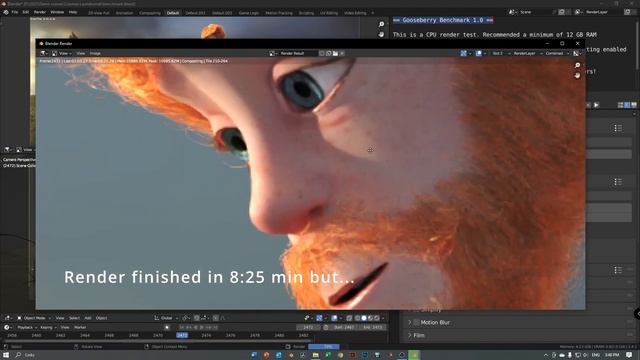Switch to the Compositing workspace tab
This screenshot has width=640, height=360.
click(x=149, y=13)
